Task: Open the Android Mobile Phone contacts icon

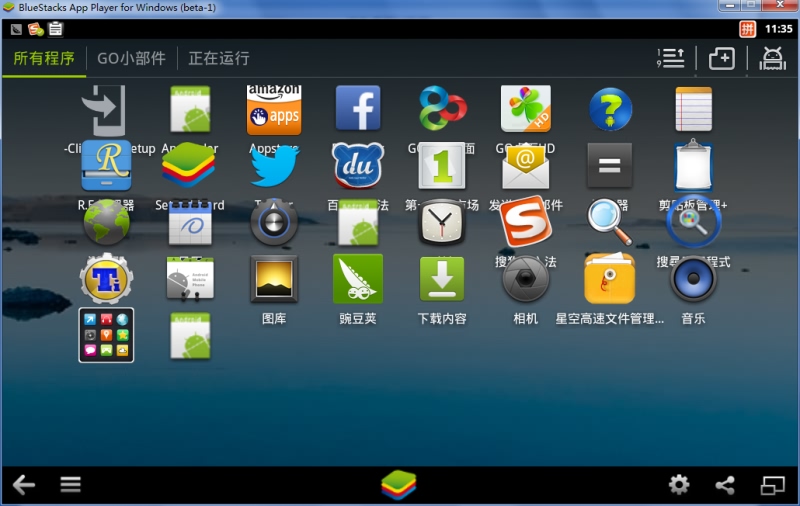Action: (x=190, y=279)
